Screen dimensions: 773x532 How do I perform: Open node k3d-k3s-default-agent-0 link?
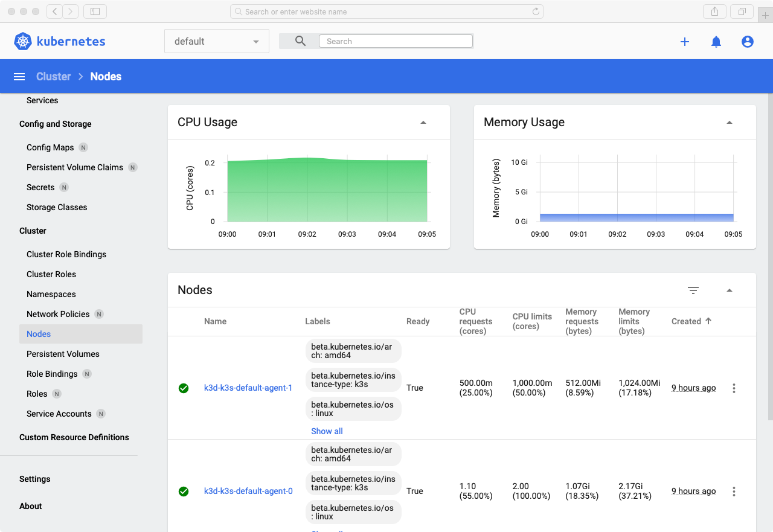click(248, 491)
